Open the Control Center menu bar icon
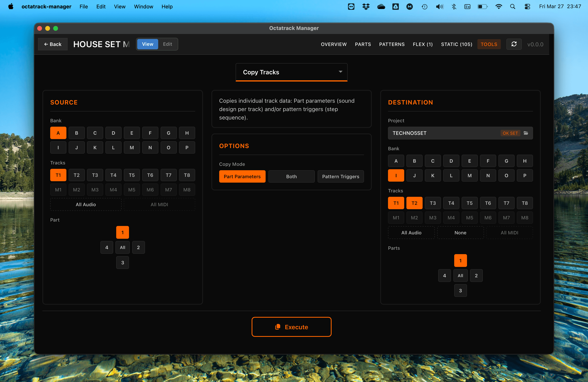Screen dimensions: 588x382 [x=527, y=7]
